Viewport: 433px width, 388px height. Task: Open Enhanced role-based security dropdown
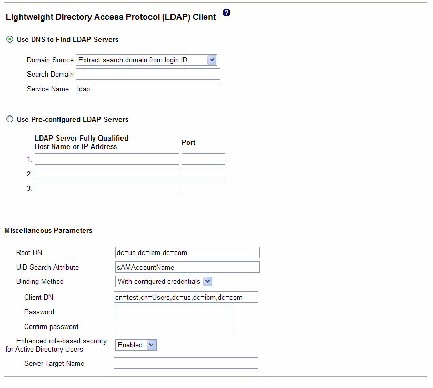click(x=136, y=345)
